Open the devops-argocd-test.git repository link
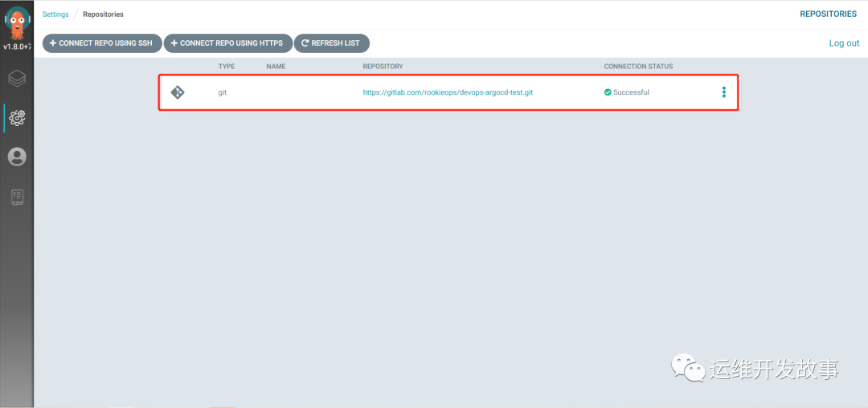868x408 pixels. [x=448, y=92]
